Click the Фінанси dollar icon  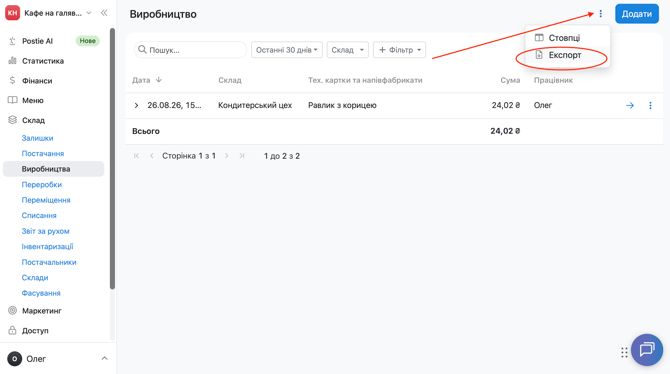coord(12,80)
